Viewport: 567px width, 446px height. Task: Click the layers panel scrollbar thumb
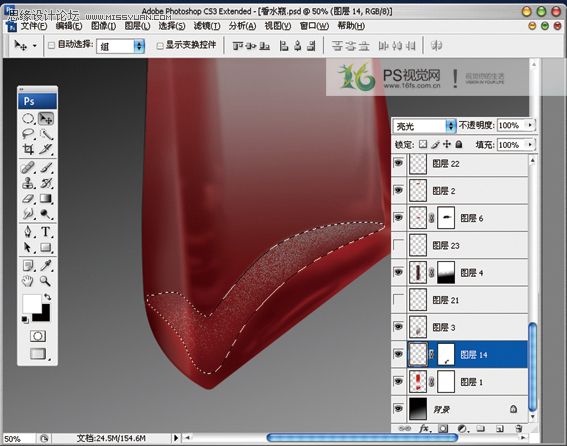532,366
